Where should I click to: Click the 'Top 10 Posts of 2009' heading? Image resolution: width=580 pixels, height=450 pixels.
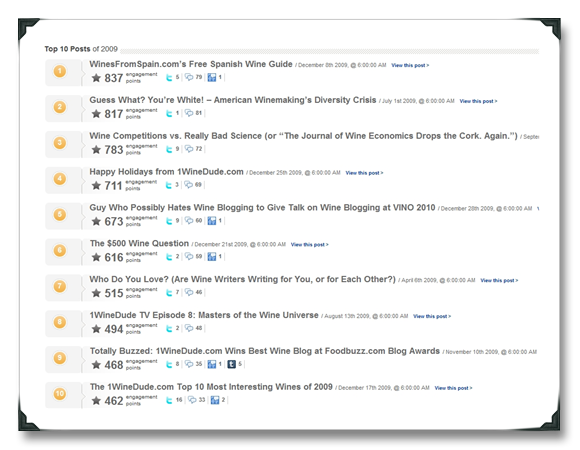pyautogui.click(x=81, y=49)
